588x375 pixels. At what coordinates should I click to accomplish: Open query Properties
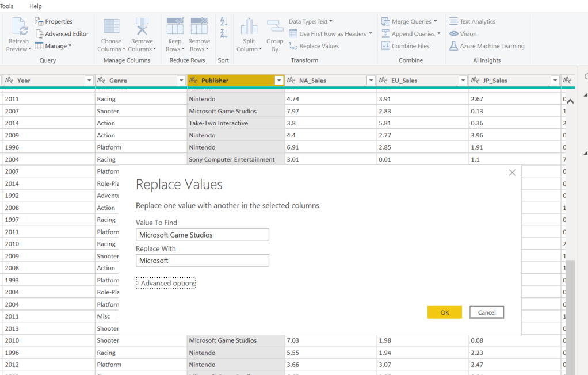coord(54,21)
